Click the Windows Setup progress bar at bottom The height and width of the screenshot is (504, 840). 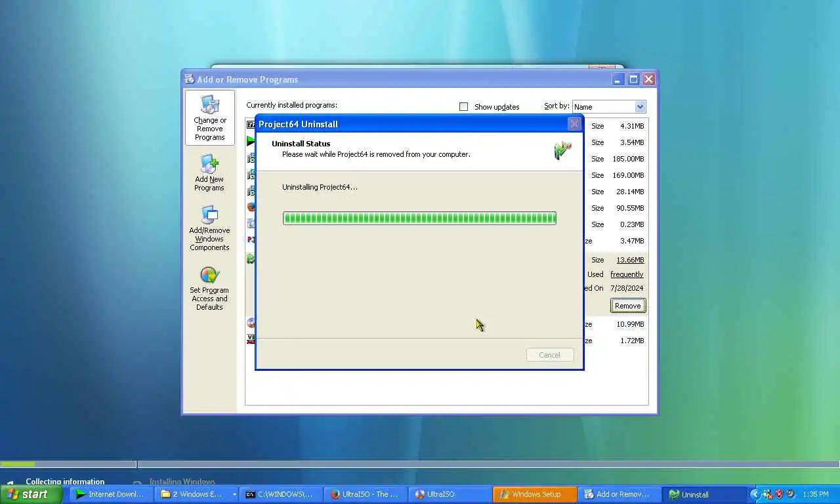coord(420,464)
